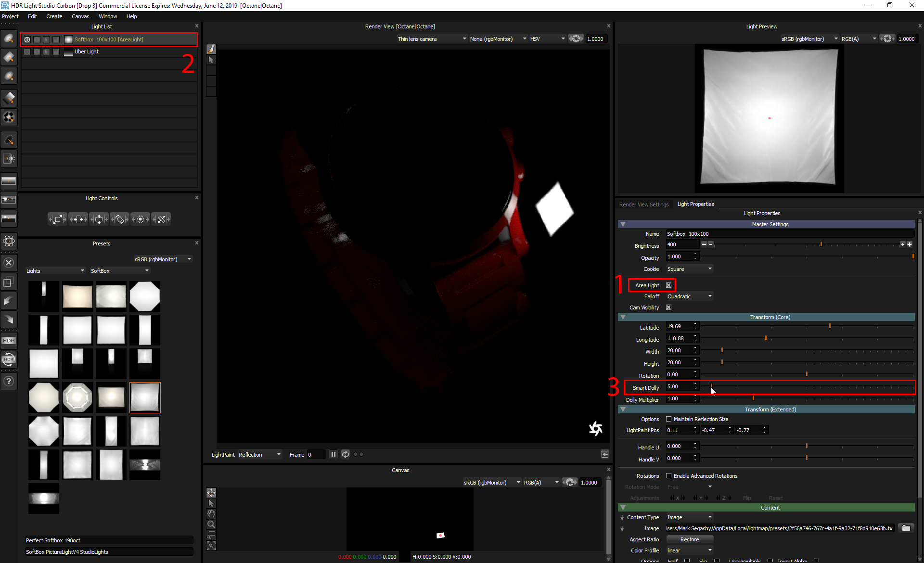Select the render settings icon in toolbar

9,239
